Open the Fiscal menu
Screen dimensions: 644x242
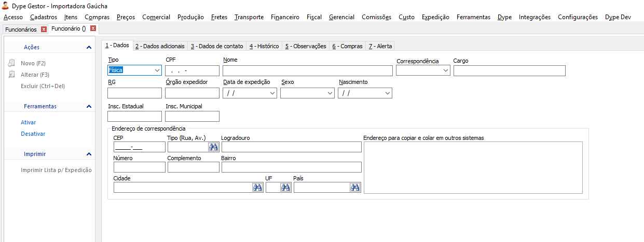point(314,17)
